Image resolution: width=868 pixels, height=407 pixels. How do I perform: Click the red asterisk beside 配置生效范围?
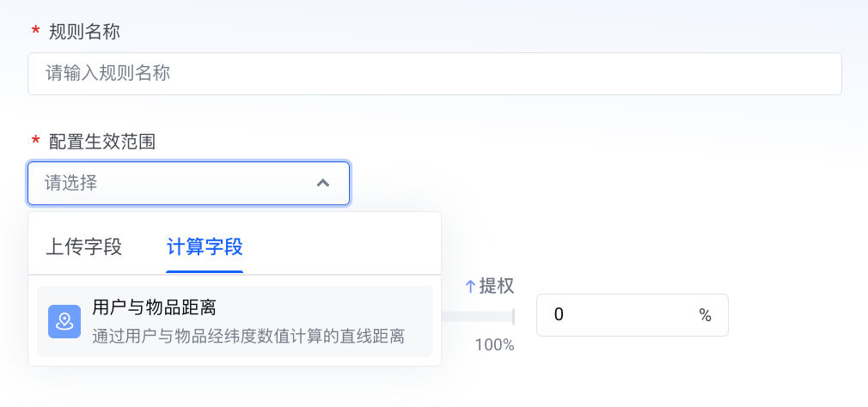(x=35, y=141)
